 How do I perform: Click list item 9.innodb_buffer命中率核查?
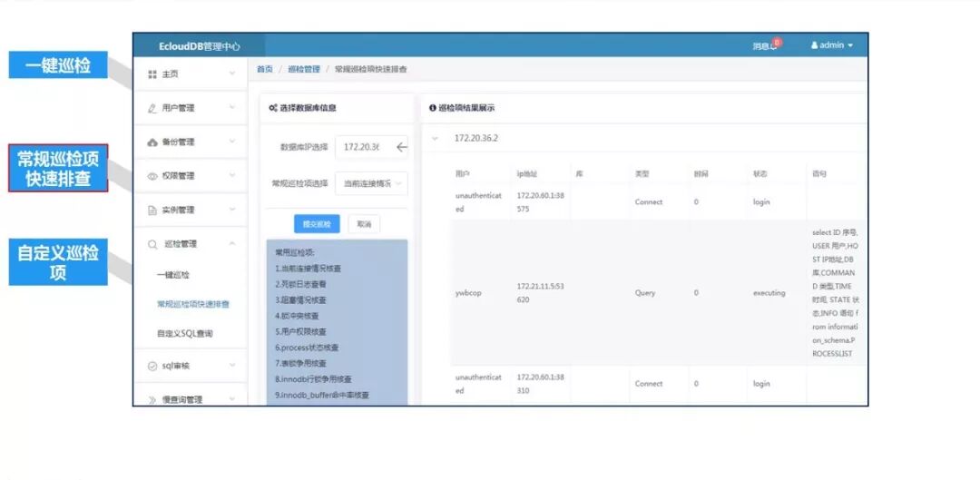click(x=322, y=396)
